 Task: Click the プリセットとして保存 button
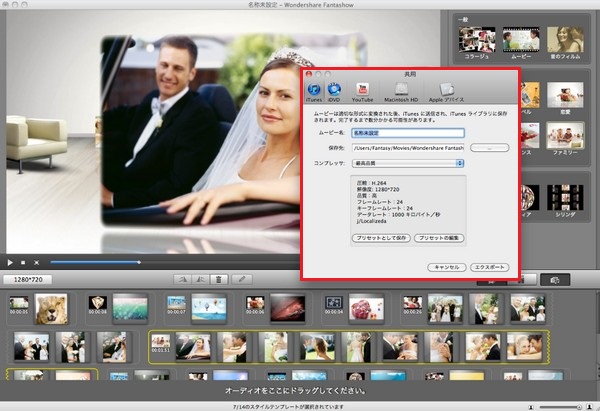coord(381,238)
